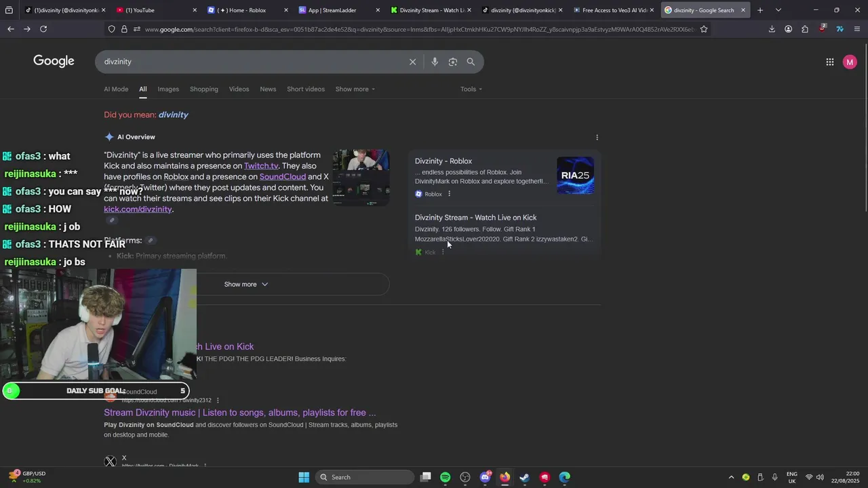Screen dimensions: 868x488
Task: Click the magnifier search submit icon
Action: click(471, 62)
